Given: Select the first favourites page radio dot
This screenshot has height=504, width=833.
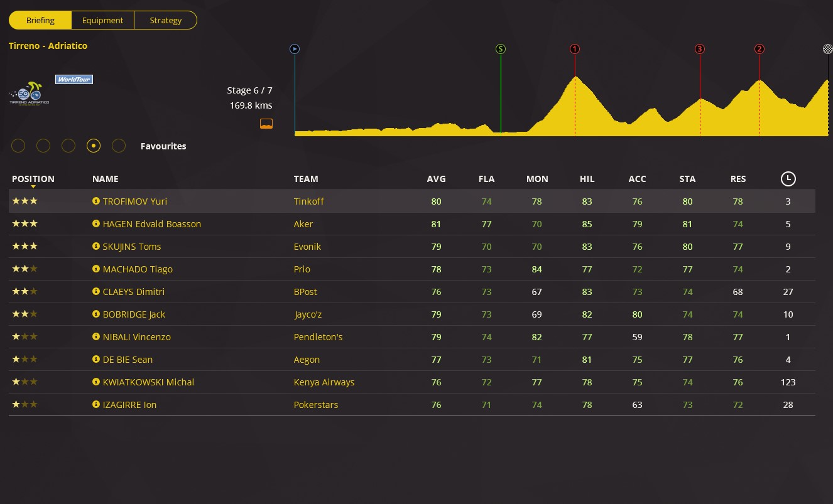Looking at the screenshot, I should coord(18,146).
